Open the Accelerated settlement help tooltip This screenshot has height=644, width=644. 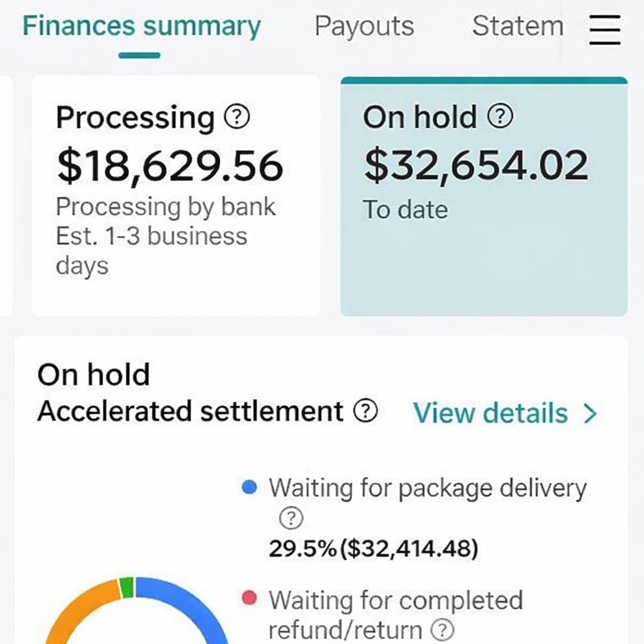click(365, 411)
